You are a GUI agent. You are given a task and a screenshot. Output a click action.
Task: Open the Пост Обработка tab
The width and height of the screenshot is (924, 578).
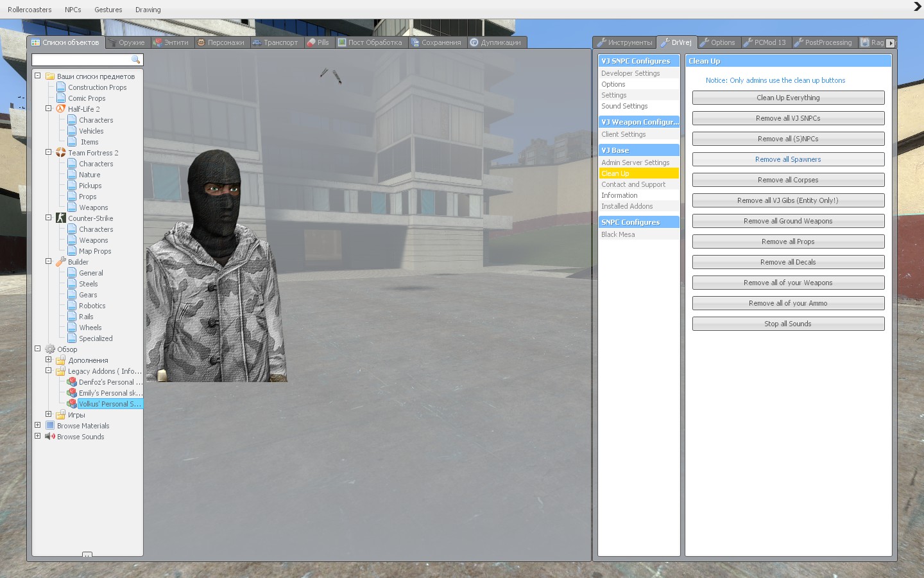371,42
